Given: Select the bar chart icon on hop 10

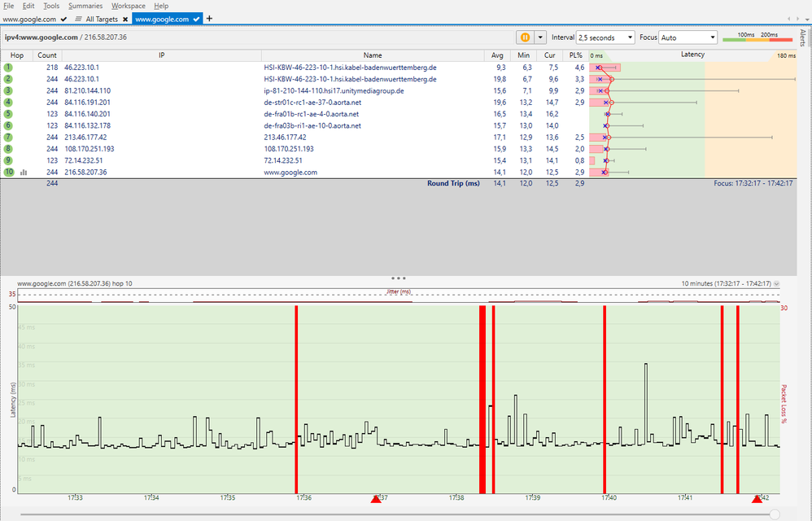Looking at the screenshot, I should [x=24, y=172].
